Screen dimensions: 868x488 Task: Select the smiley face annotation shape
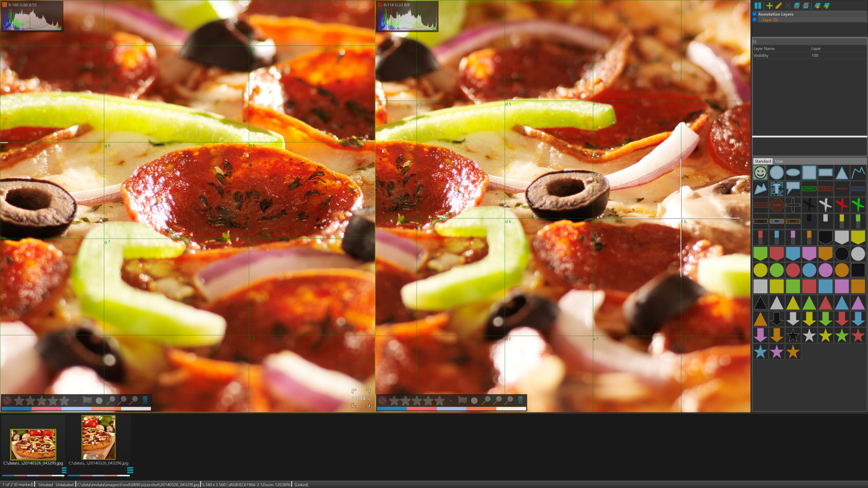point(760,172)
